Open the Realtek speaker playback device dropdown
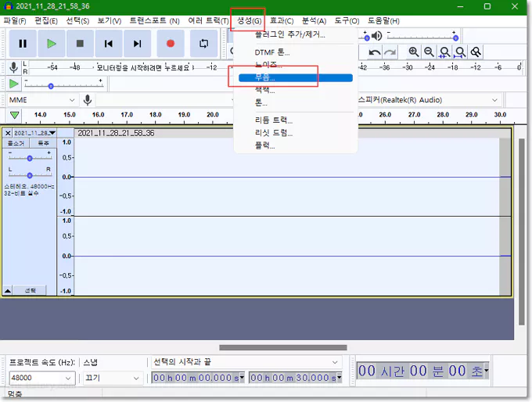Image resolution: width=532 pixels, height=402 pixels. pos(429,100)
